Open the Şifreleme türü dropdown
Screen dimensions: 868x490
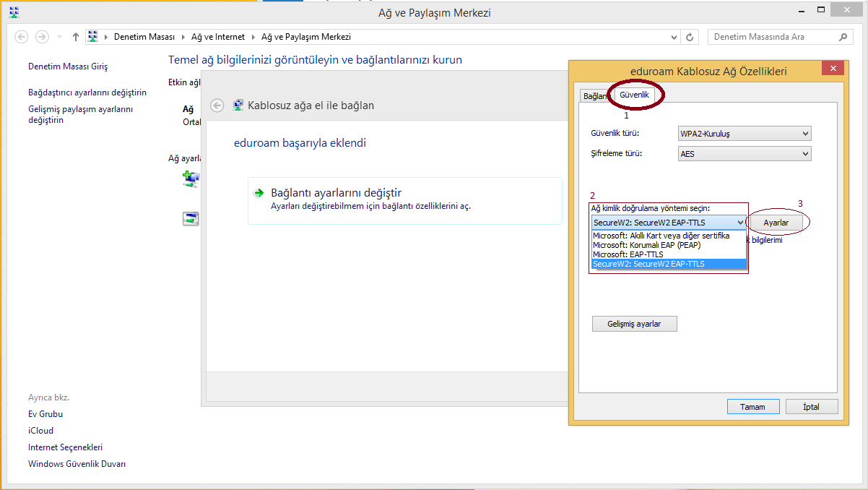[744, 154]
